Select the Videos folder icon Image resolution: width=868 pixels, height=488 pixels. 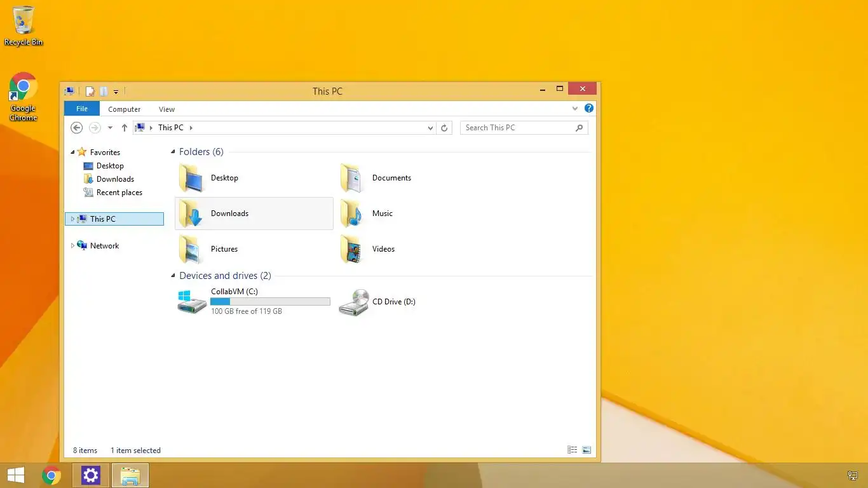point(352,249)
